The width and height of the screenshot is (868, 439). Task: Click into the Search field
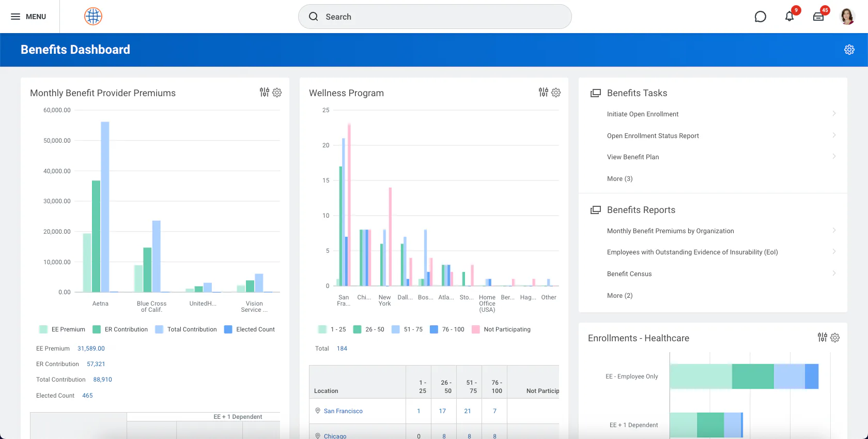(x=435, y=17)
